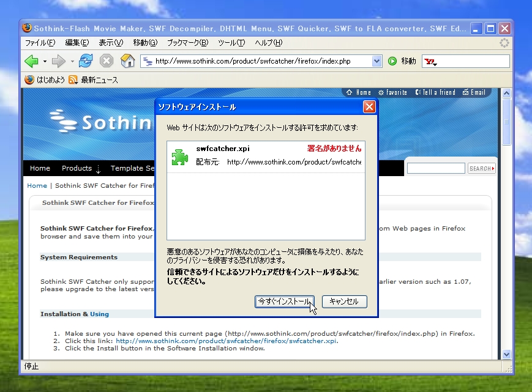Click the gray Forward arrow button
532x392 pixels.
(59, 61)
